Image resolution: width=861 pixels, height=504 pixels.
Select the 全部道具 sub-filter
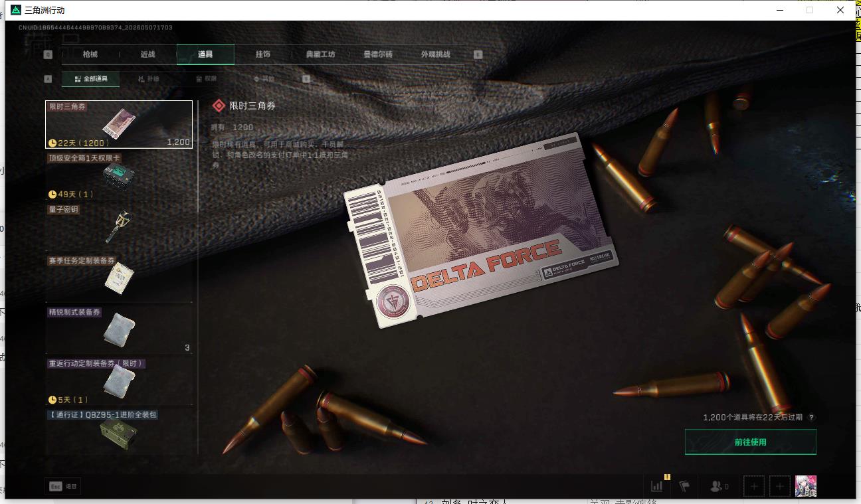[90, 79]
